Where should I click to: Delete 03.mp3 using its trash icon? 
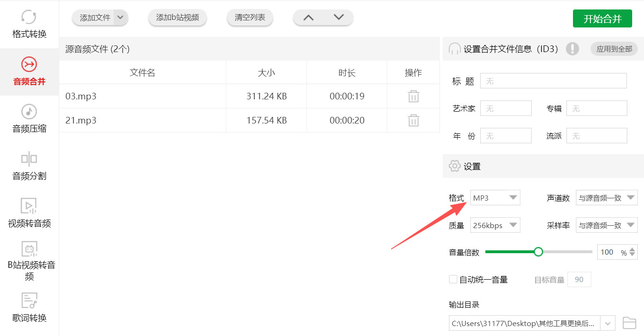point(413,96)
